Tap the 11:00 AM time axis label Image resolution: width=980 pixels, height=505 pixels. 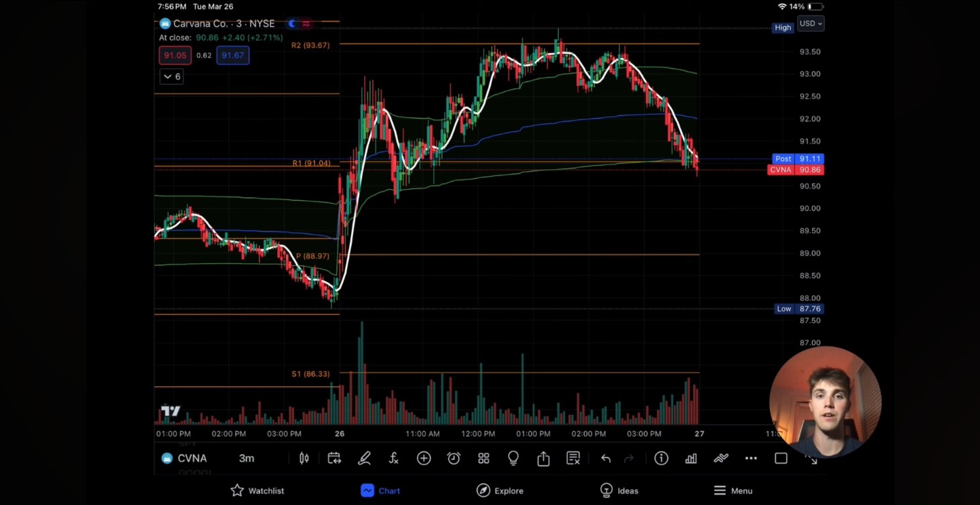(423, 434)
